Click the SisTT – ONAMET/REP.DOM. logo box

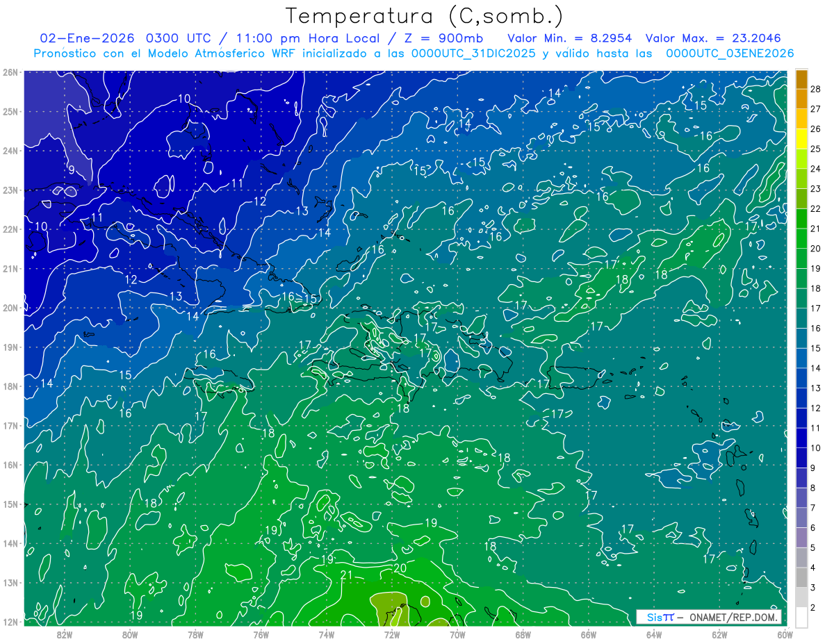point(709,617)
